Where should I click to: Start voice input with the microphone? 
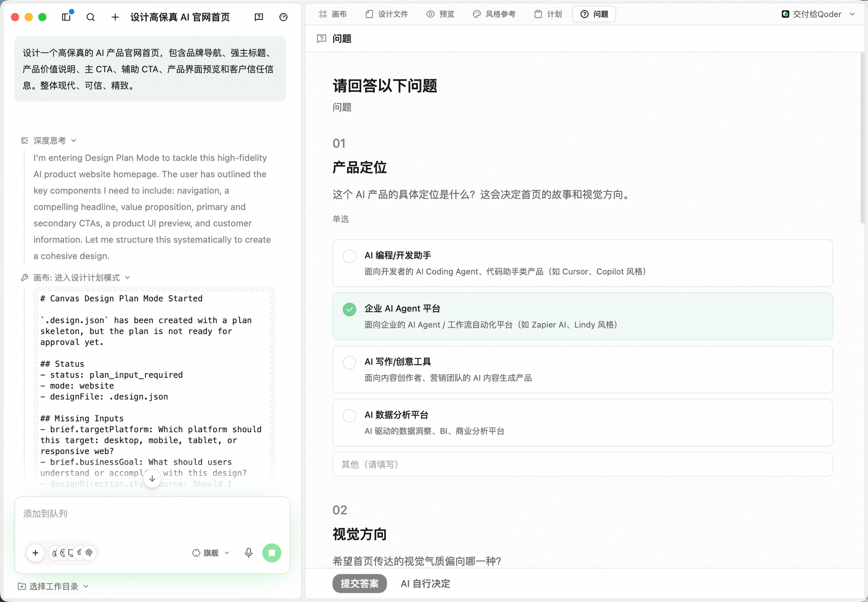pos(249,552)
